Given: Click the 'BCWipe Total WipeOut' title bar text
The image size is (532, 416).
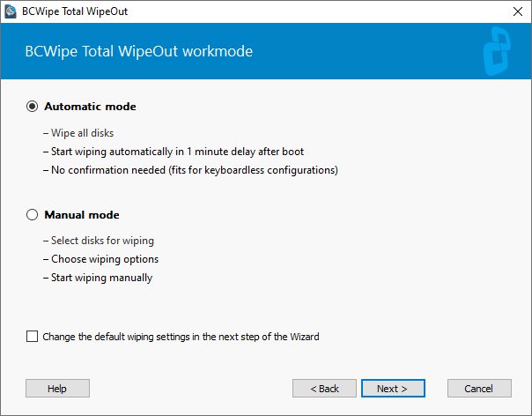Looking at the screenshot, I should click(x=75, y=11).
